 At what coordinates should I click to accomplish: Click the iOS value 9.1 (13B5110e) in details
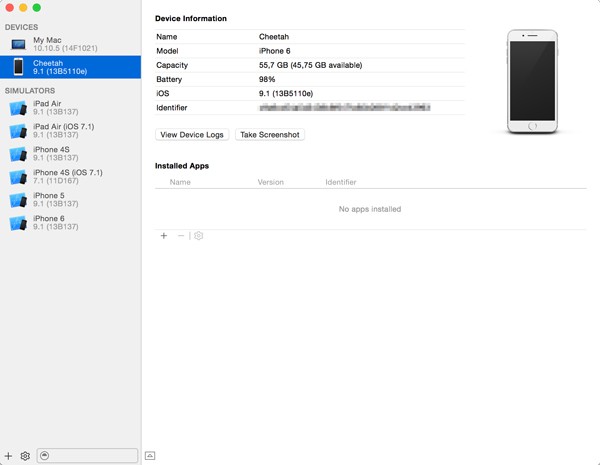click(x=286, y=93)
